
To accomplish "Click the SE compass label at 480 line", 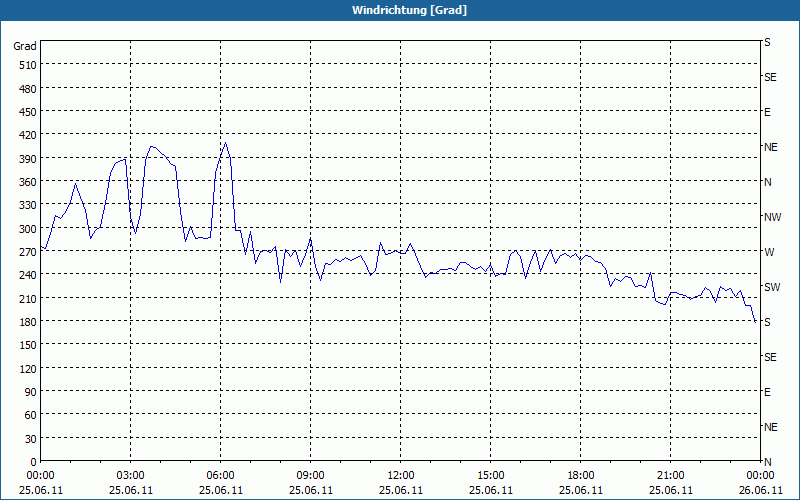I will 770,78.
